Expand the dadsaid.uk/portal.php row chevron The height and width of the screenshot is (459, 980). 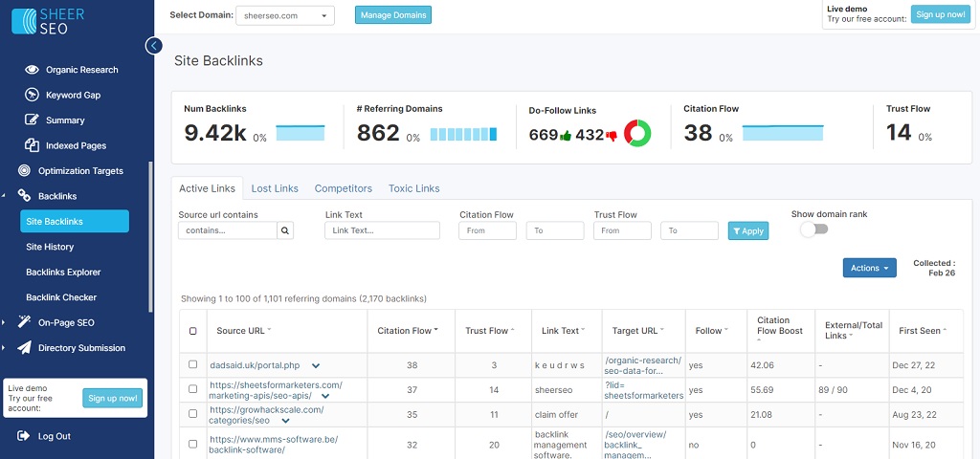coord(316,365)
